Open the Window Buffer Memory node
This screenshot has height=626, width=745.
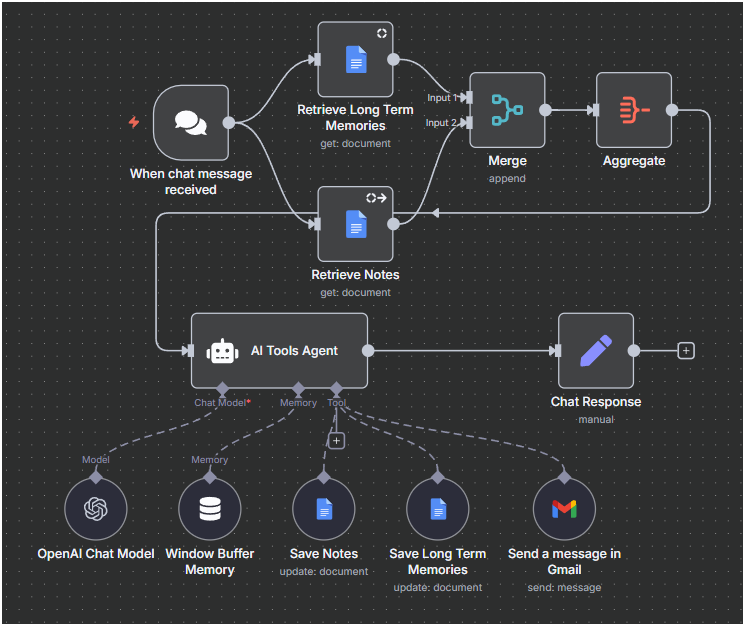pyautogui.click(x=210, y=509)
